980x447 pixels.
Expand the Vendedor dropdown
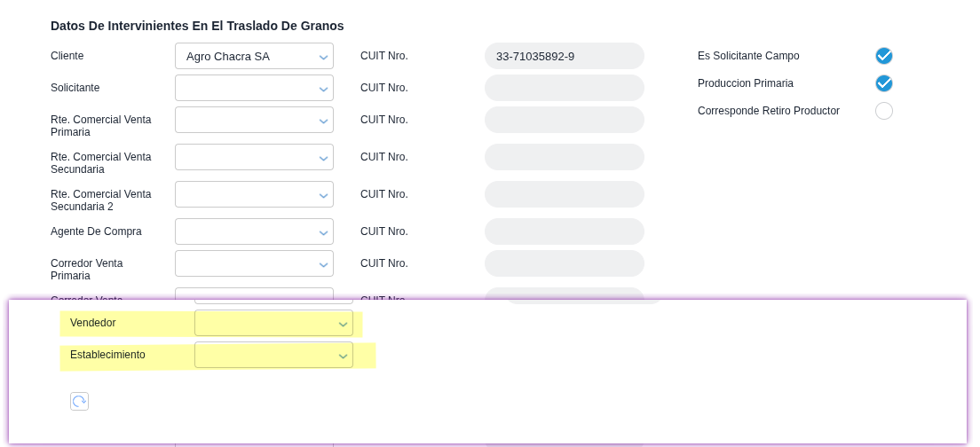pyautogui.click(x=273, y=323)
